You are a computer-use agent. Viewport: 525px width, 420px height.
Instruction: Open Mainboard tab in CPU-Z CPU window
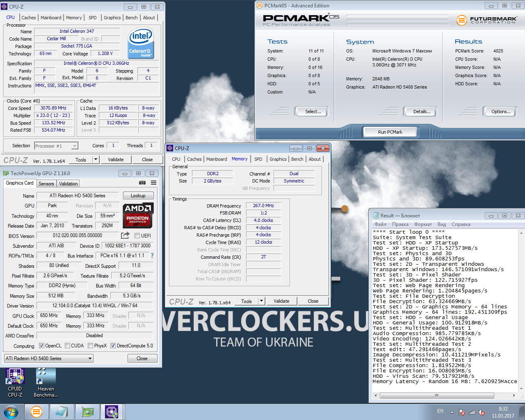51,18
